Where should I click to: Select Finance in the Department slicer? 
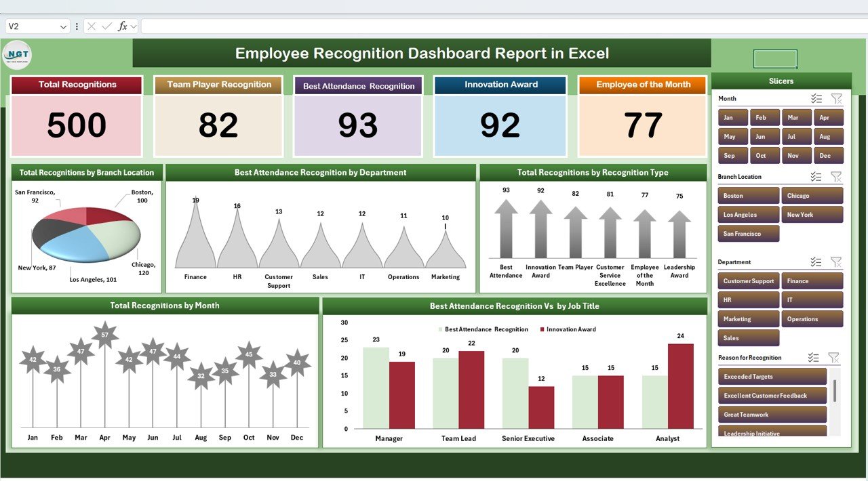[812, 281]
